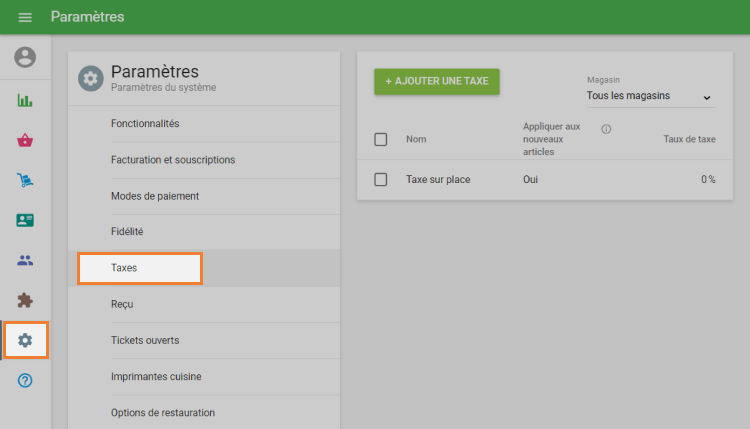
Task: Click the info icon beside Appliquer aux nouveaux articles
Action: (x=606, y=129)
